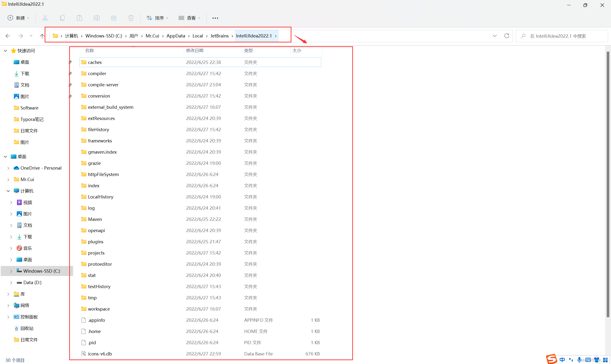Screen dimensions: 611x364
Task: Select the .home file row
Action: click(x=200, y=331)
